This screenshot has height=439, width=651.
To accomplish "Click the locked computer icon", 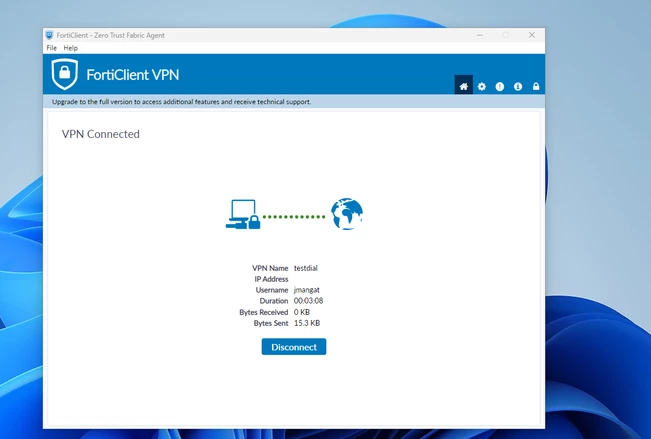I will [243, 214].
